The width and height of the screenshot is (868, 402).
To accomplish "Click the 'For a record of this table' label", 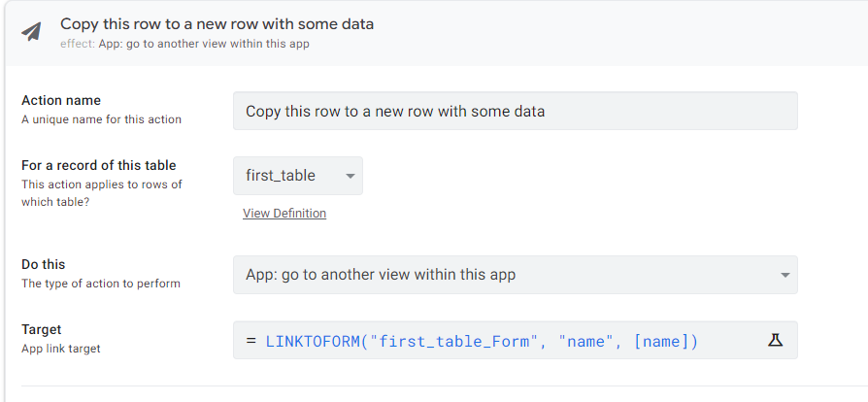I will 98,165.
